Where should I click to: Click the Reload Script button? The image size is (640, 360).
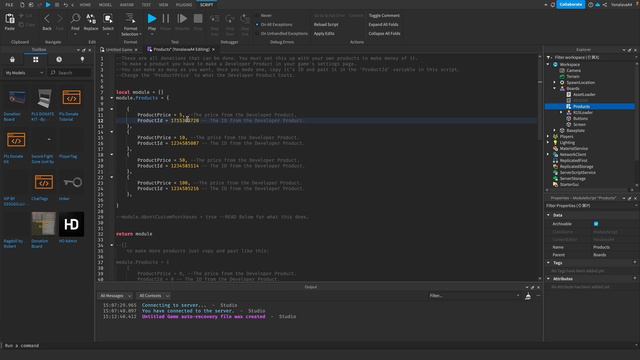tap(326, 24)
